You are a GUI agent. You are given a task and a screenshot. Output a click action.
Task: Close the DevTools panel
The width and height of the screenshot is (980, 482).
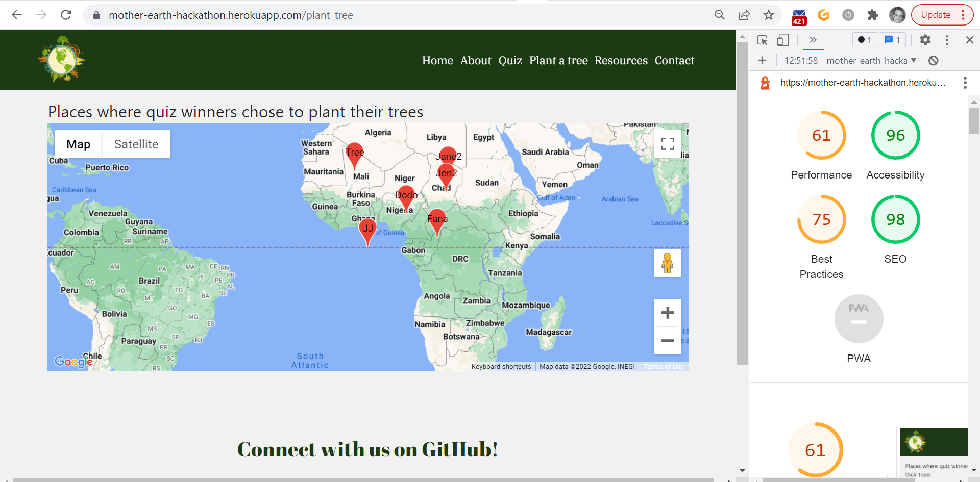click(970, 40)
